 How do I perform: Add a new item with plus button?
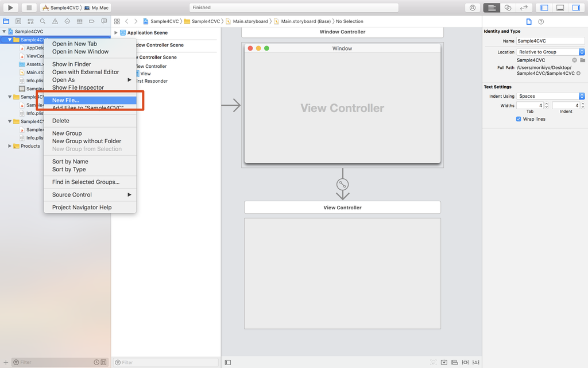[6, 362]
